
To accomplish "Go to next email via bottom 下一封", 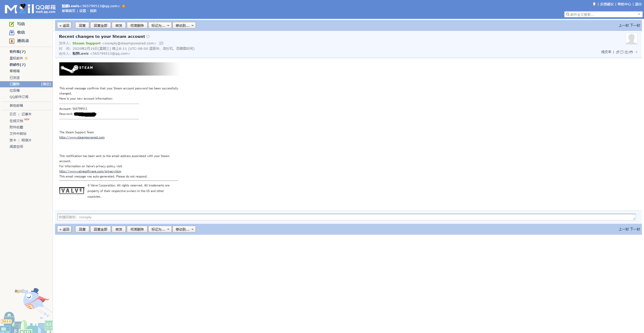I will coord(635,229).
